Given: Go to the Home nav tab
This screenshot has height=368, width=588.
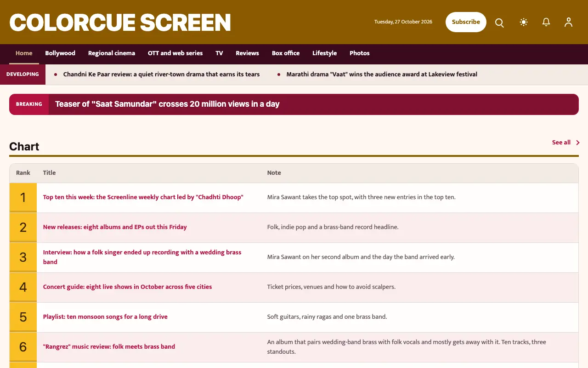Looking at the screenshot, I should click(x=24, y=53).
